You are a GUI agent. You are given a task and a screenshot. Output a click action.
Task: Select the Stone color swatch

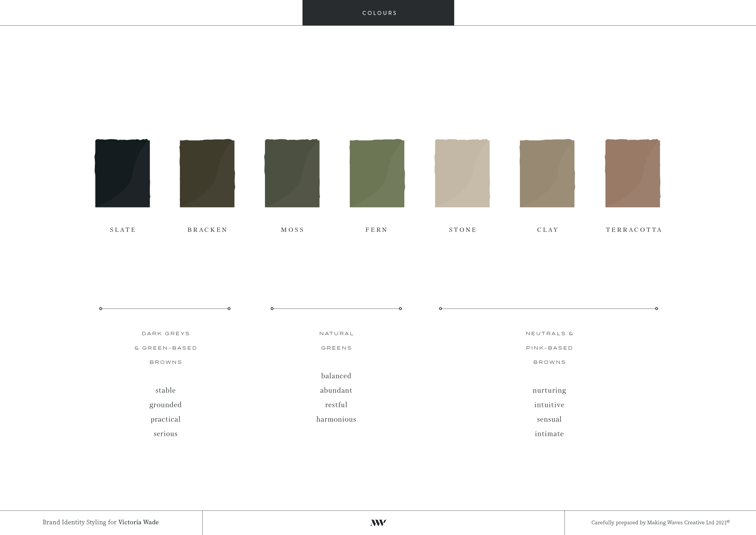click(x=462, y=173)
